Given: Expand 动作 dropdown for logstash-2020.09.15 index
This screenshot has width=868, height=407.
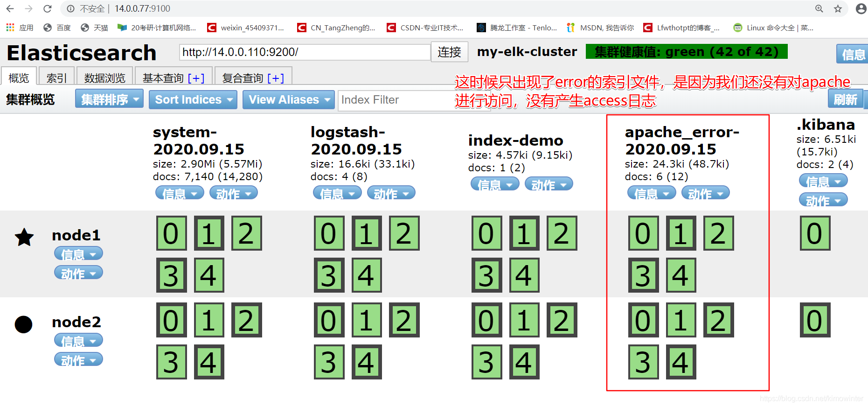Looking at the screenshot, I should pyautogui.click(x=391, y=193).
